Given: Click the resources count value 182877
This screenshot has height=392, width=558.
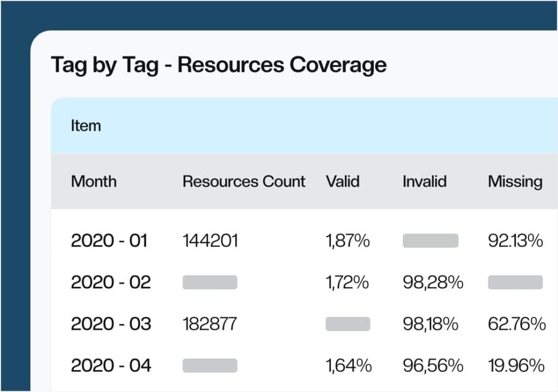Looking at the screenshot, I should [210, 324].
